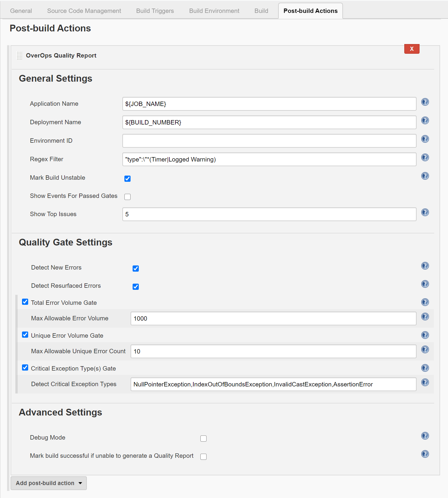Click the Post-build Actions page heading
Viewport: 448px width, 498px height.
click(50, 28)
